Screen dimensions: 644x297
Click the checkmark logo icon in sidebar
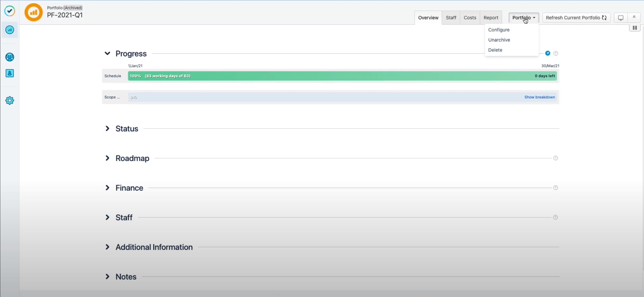pos(10,11)
